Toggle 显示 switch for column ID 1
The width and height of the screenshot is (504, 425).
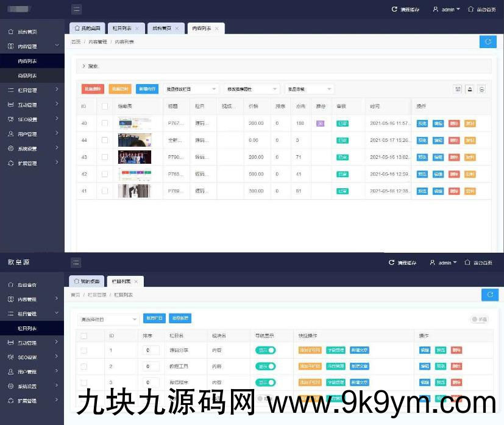click(265, 350)
